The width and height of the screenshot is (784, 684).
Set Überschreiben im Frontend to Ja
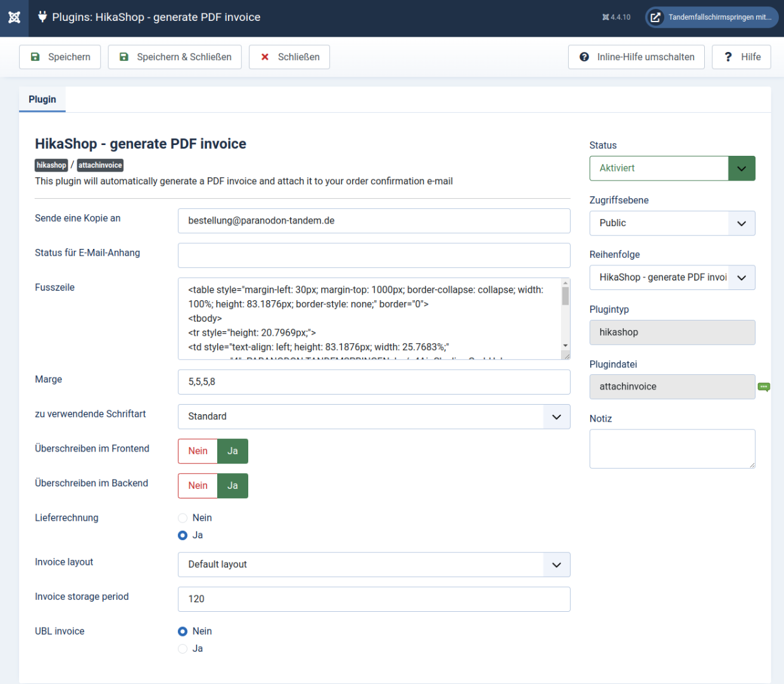click(233, 451)
